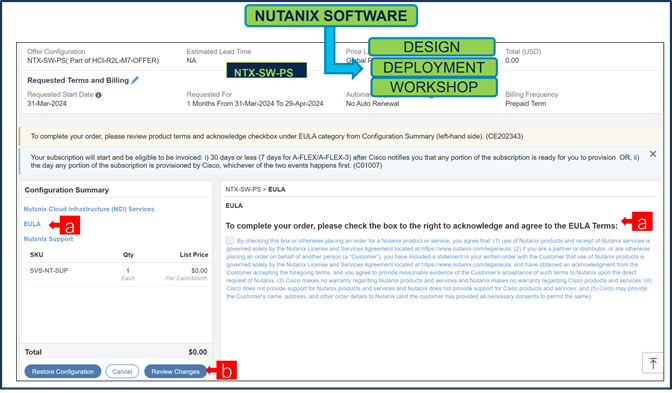This screenshot has width=672, height=393.
Task: Click the SKU column header
Action: (x=36, y=255)
